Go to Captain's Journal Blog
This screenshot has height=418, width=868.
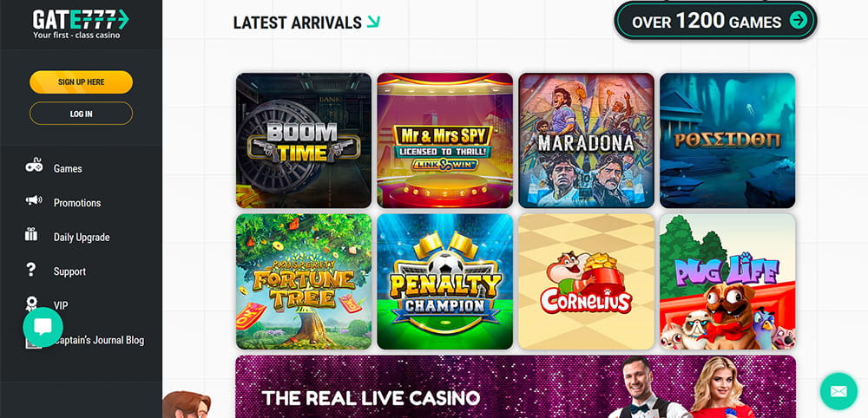click(99, 340)
